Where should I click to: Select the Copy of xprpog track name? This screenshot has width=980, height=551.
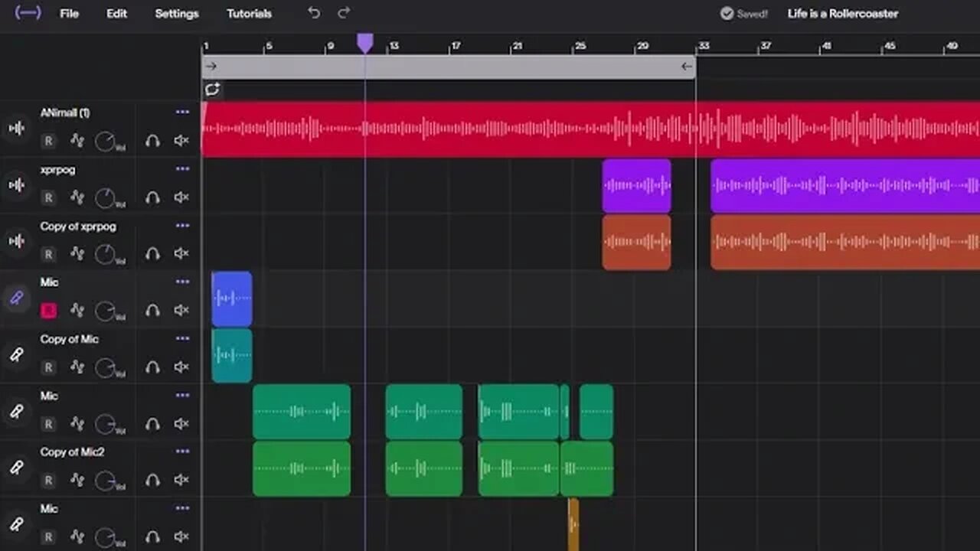[78, 227]
